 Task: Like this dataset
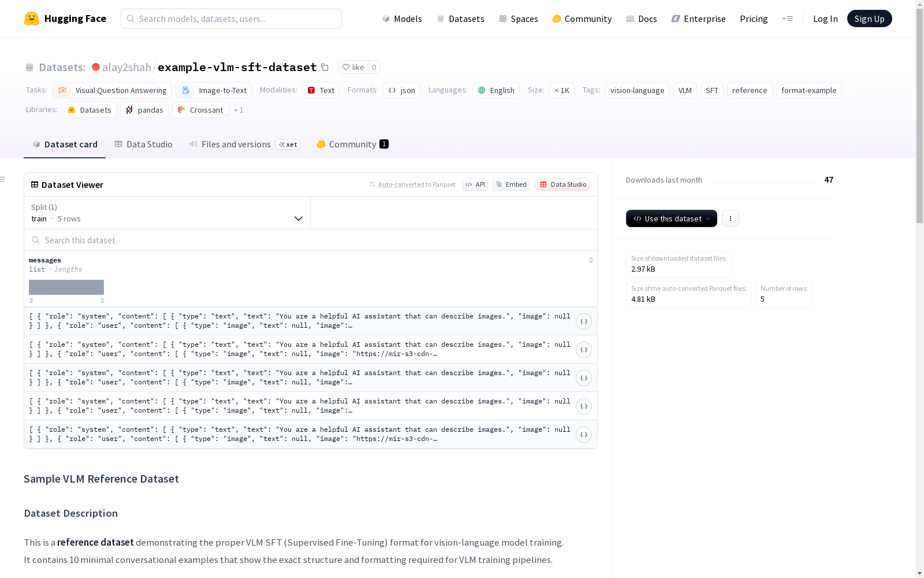point(353,67)
